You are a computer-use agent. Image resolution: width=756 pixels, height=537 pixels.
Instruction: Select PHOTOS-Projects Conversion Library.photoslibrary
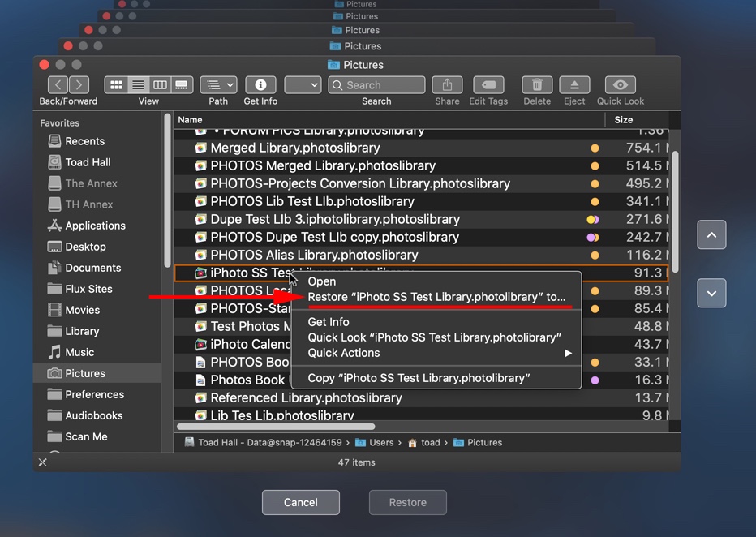(x=421, y=183)
